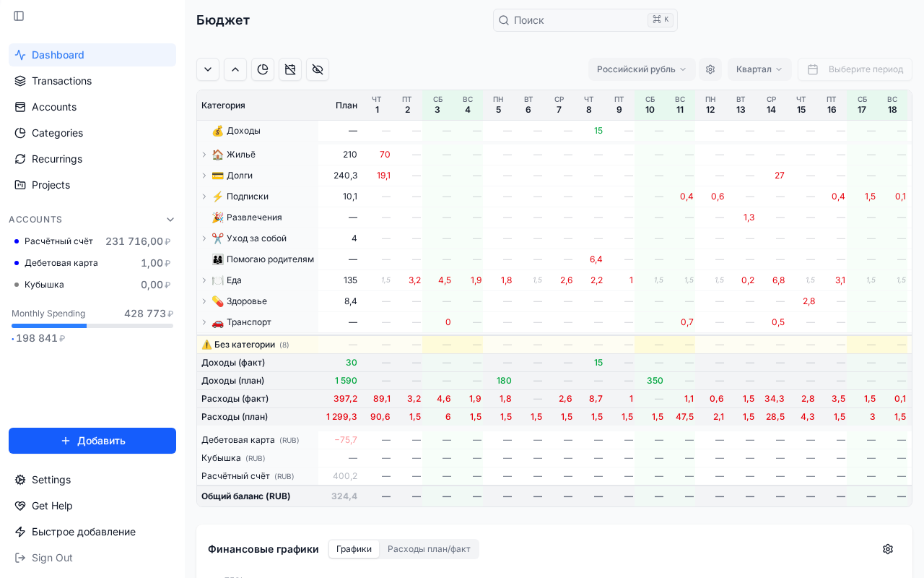Viewport: 924px width, 578px height.
Task: Open the charts settings gear icon
Action: pyautogui.click(x=888, y=549)
